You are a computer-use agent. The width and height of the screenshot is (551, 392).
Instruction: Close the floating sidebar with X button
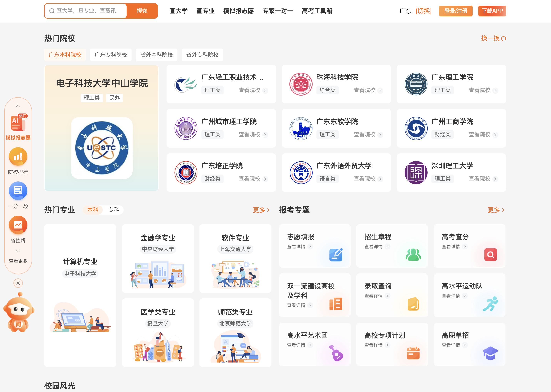pos(18,283)
